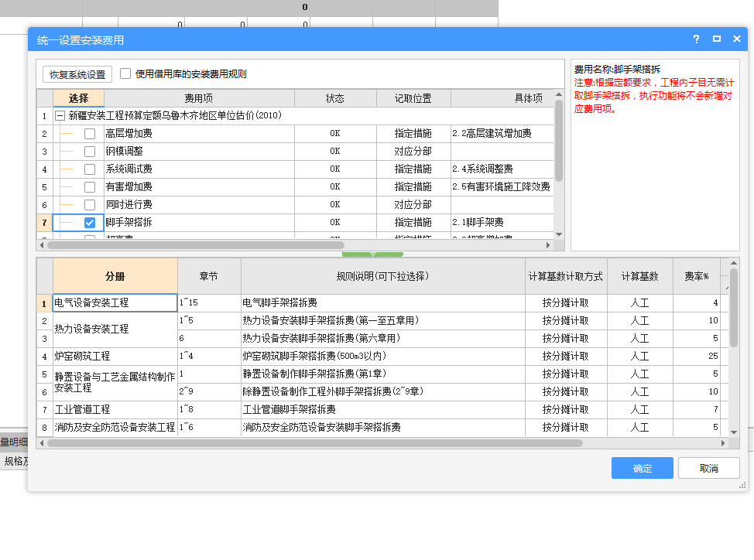The width and height of the screenshot is (754, 560).
Task: Click lower table vertical scrollbar up arrow
Action: [734, 263]
